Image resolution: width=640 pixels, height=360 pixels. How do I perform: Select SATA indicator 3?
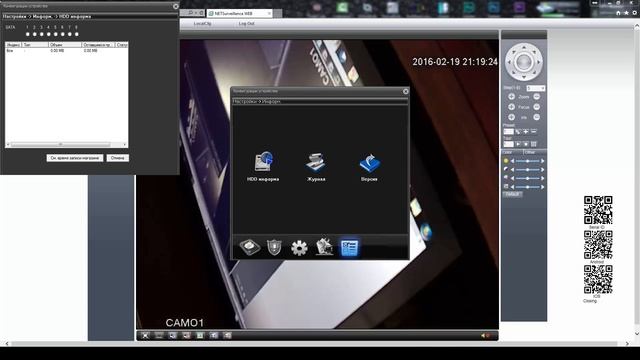coord(42,34)
